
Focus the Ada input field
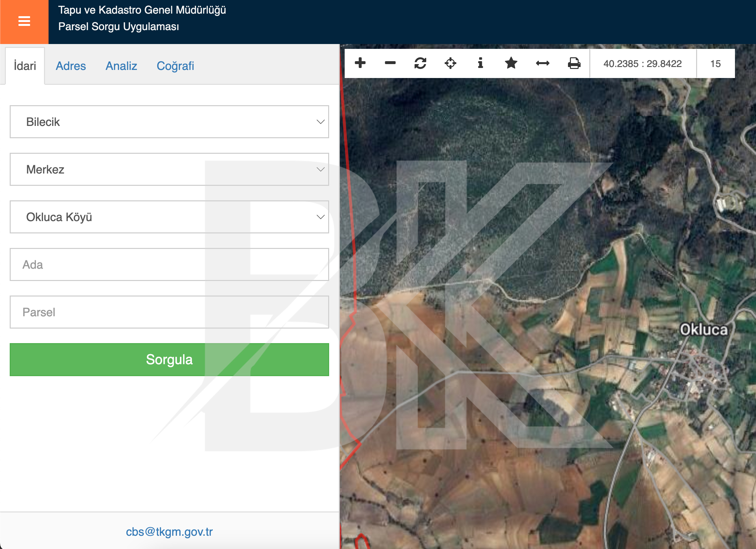tap(169, 265)
